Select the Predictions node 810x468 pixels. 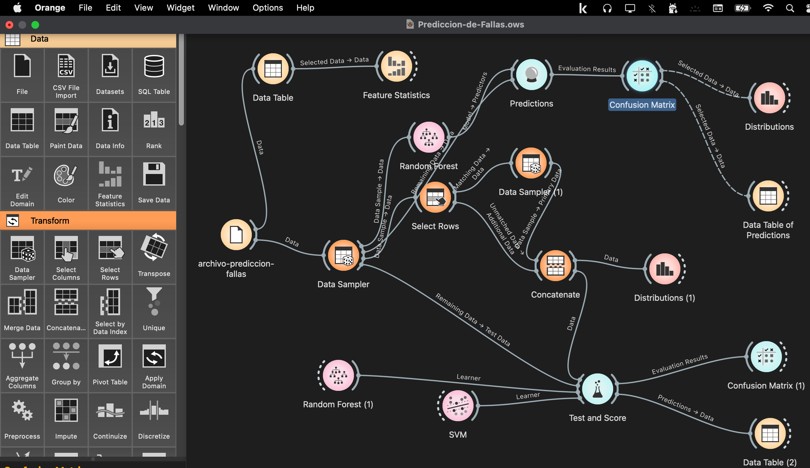click(531, 75)
